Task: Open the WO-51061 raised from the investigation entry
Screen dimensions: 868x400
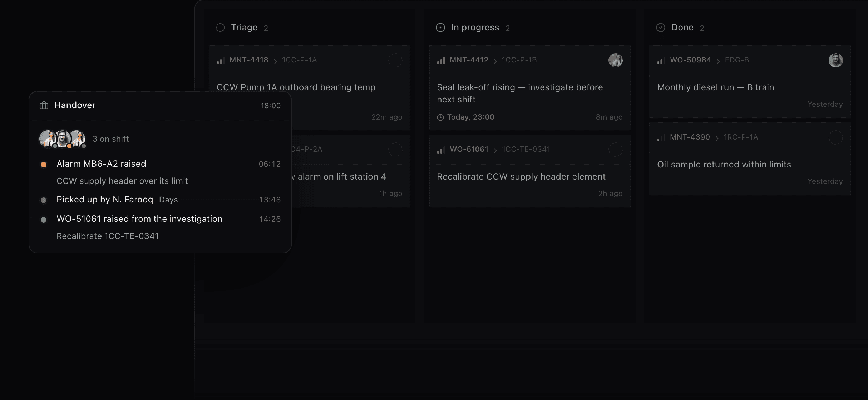Action: pyautogui.click(x=139, y=219)
